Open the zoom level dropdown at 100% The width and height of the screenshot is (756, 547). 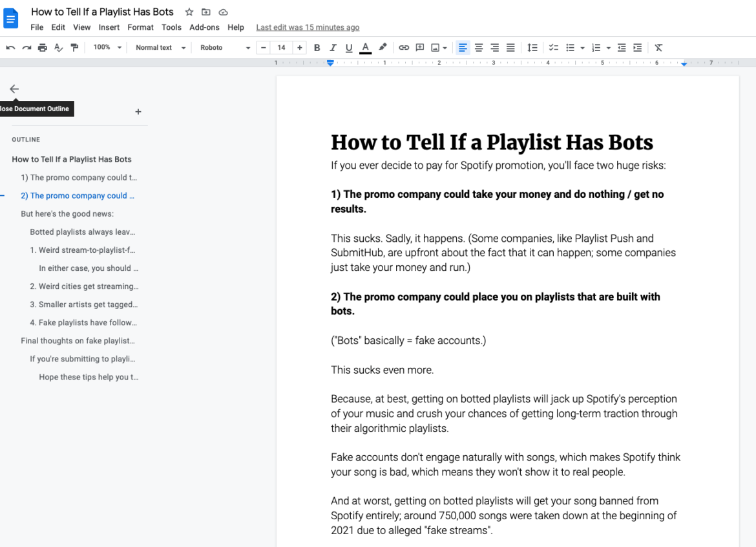(106, 47)
